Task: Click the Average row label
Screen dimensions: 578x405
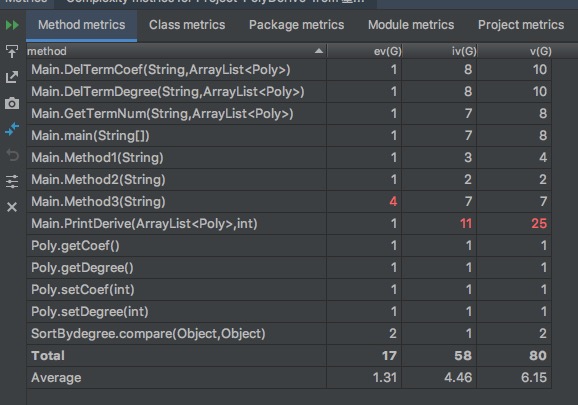Action: (56, 378)
